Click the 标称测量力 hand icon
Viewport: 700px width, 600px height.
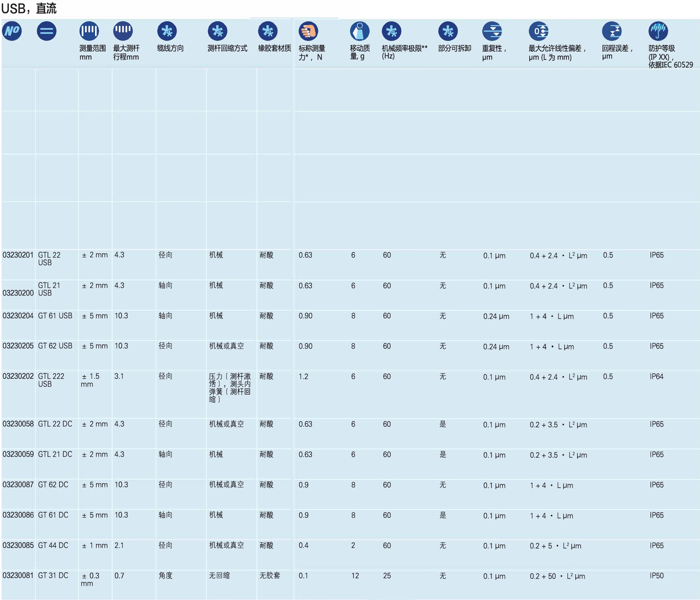coord(308,31)
